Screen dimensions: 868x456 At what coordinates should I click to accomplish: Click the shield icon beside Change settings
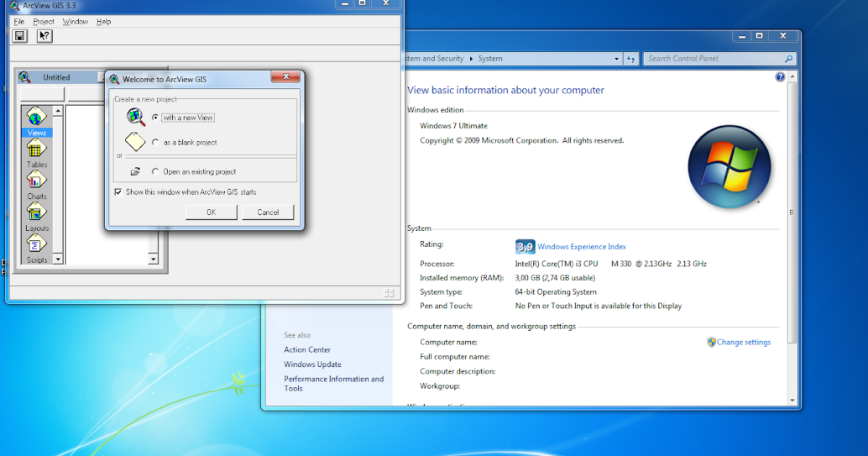(711, 342)
